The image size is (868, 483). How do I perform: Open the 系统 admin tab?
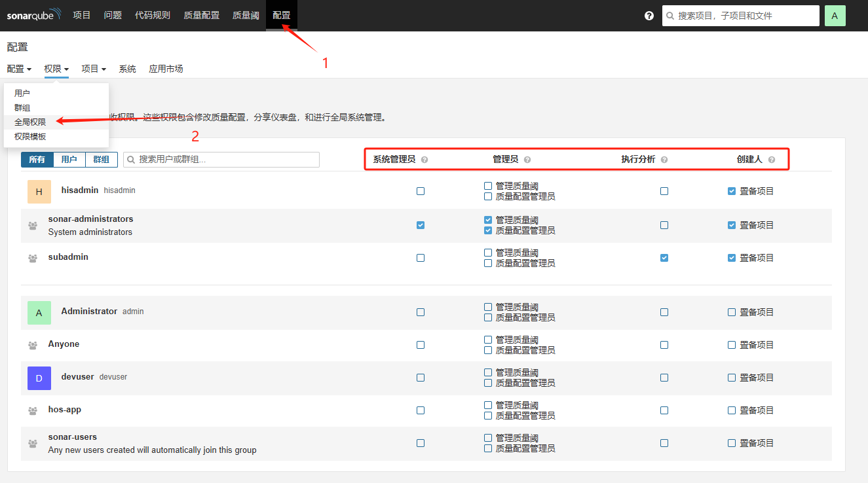coord(127,69)
